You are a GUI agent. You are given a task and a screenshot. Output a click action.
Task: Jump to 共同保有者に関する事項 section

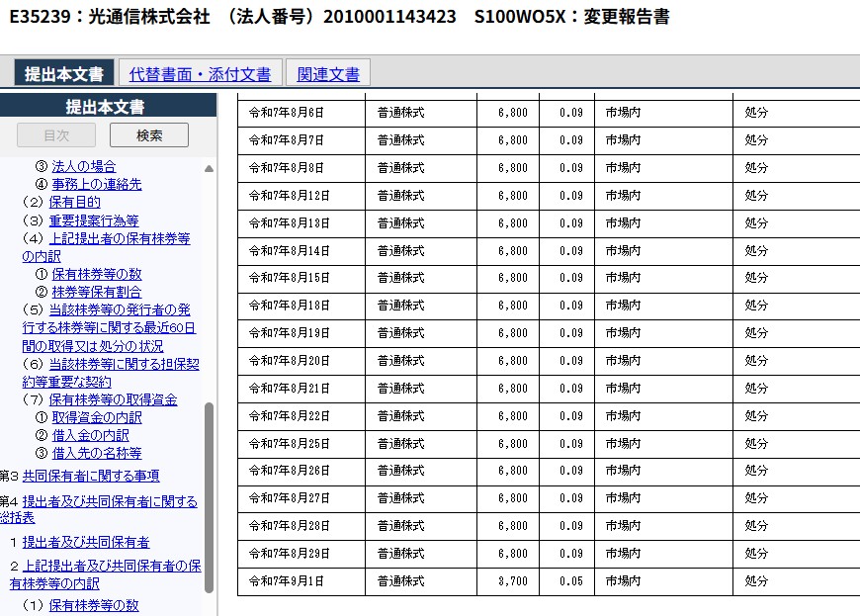click(91, 476)
